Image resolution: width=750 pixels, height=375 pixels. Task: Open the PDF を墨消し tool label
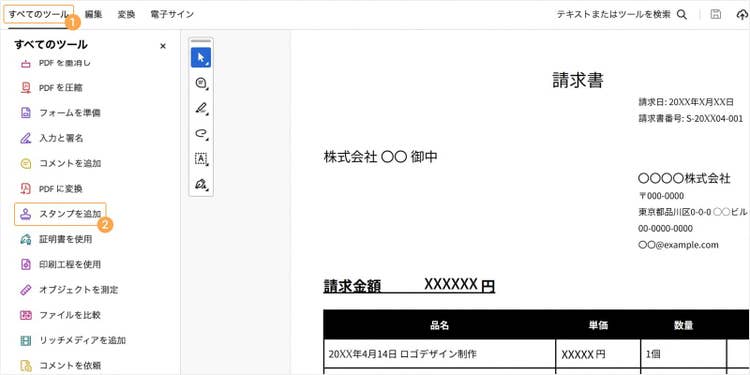point(65,63)
